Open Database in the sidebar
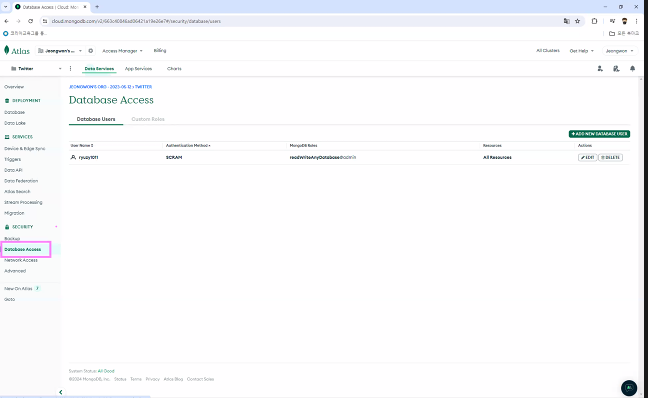The height and width of the screenshot is (398, 648). [x=14, y=112]
